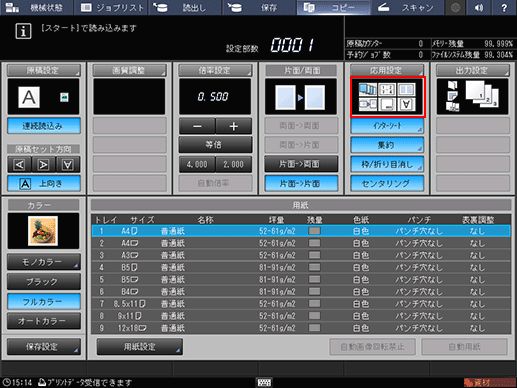Select tray 8 9x11 paper row
This screenshot has width=517, height=388.
(301, 316)
